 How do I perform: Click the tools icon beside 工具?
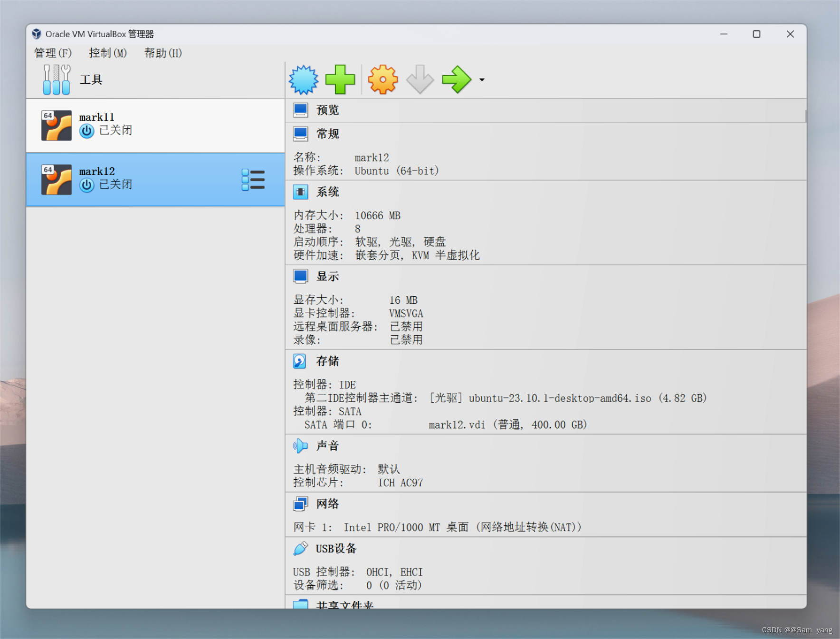coord(57,79)
